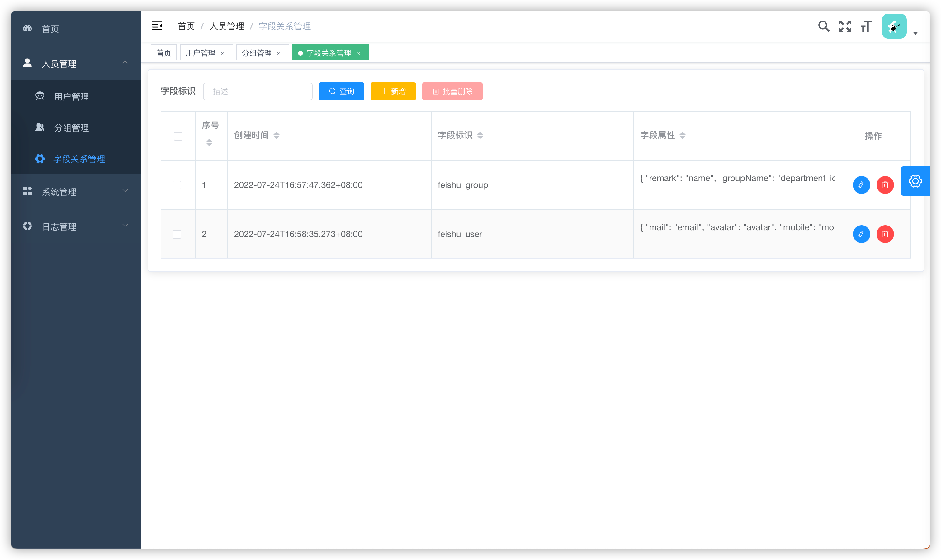Open the font size settings icon
941x560 pixels.
[866, 26]
